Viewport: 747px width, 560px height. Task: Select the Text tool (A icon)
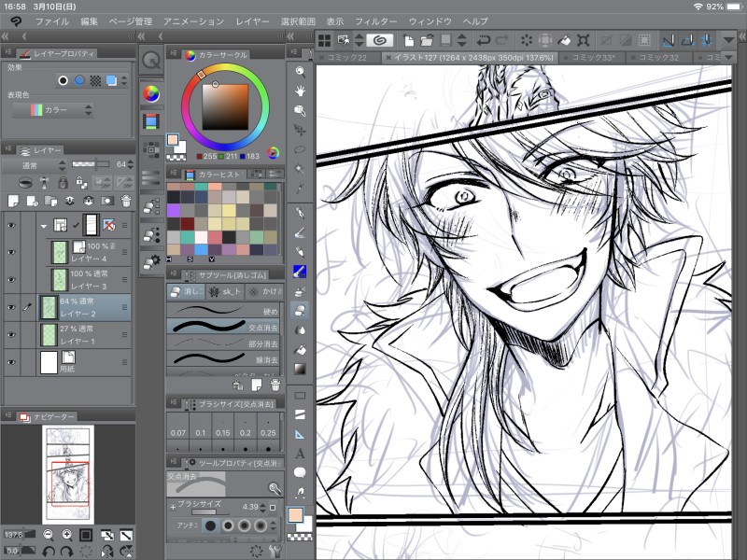pyautogui.click(x=301, y=453)
